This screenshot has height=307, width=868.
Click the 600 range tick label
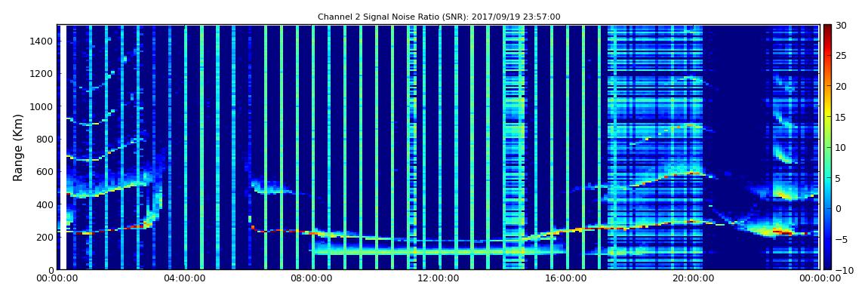(46, 171)
